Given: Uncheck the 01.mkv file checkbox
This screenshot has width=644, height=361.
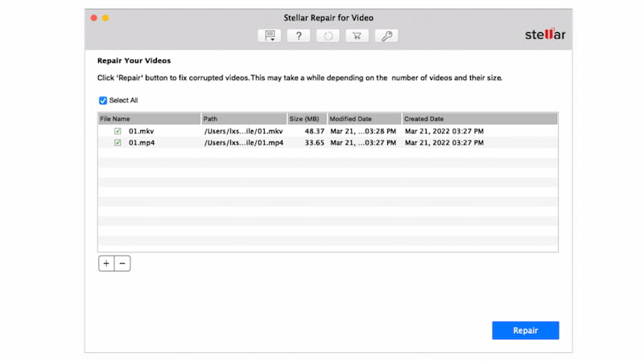Looking at the screenshot, I should coord(118,131).
